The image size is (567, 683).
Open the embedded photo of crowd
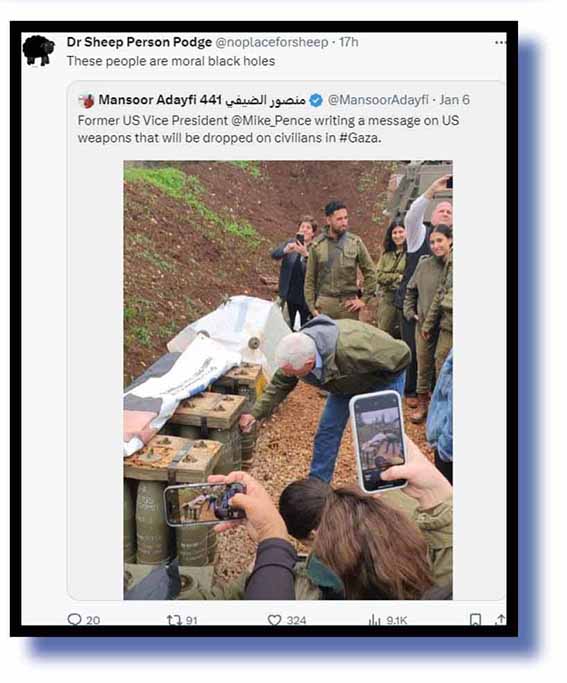click(288, 380)
